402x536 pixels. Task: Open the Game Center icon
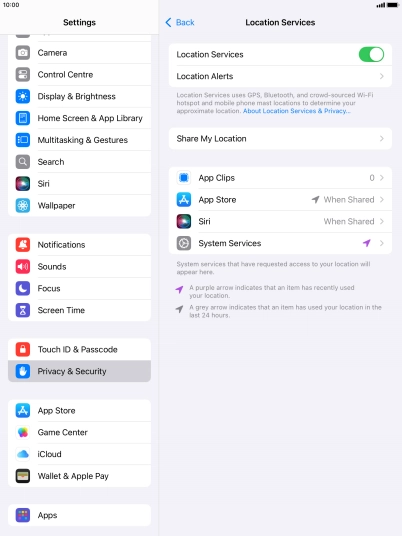click(23, 432)
